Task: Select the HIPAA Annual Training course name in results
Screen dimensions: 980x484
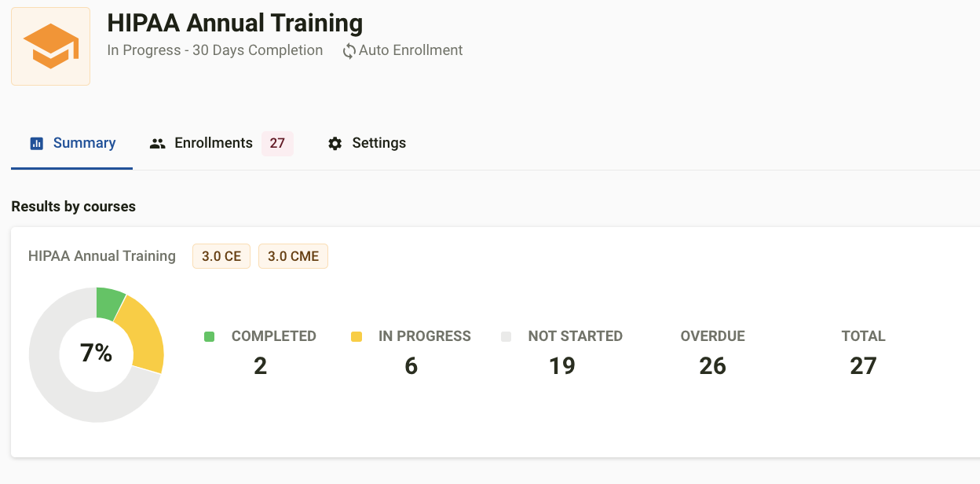Action: (x=102, y=256)
